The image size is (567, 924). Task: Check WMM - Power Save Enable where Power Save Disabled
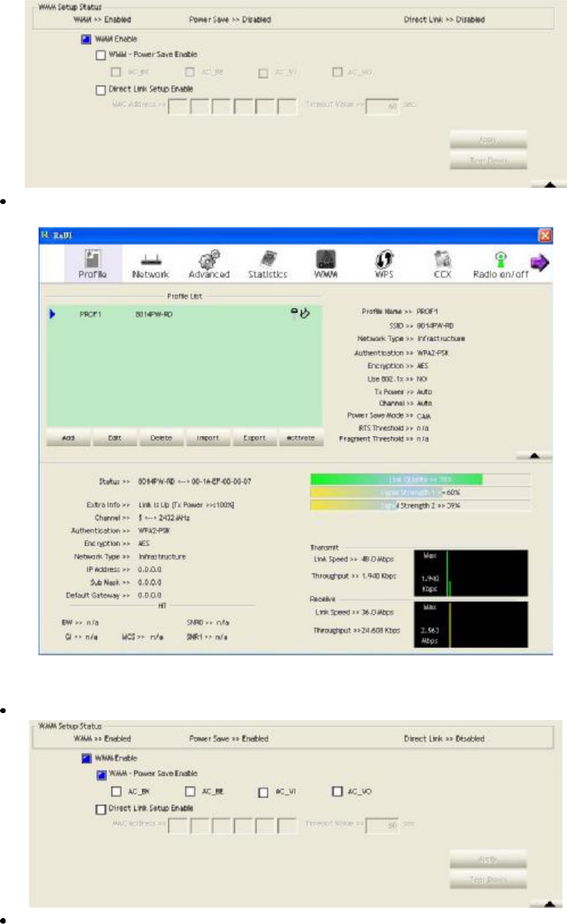(100, 55)
